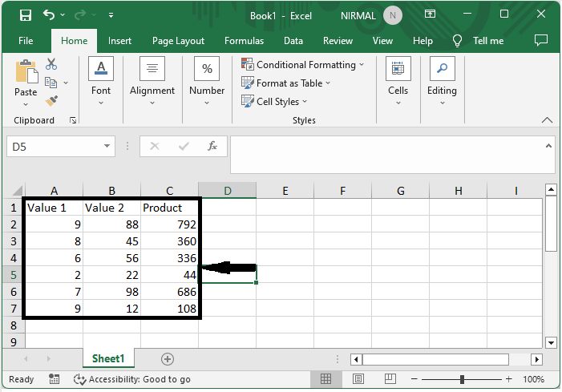Open the Comments speech bubble icon
The height and width of the screenshot is (392, 562).
(541, 40)
